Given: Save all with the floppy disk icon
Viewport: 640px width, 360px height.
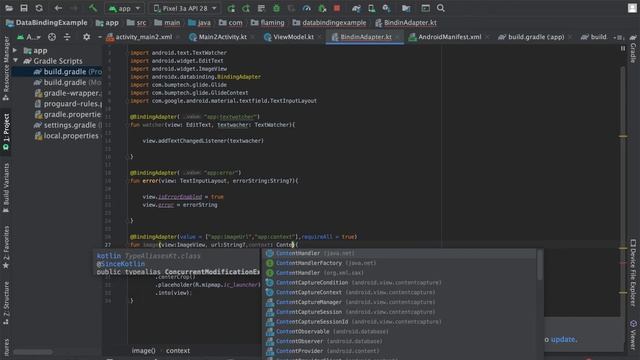Looking at the screenshot, I should [24, 8].
